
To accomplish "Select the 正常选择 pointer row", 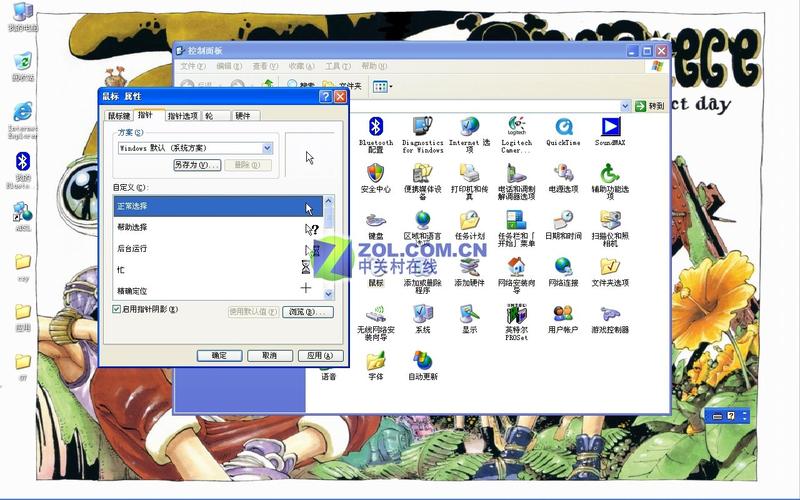I will pyautogui.click(x=218, y=206).
